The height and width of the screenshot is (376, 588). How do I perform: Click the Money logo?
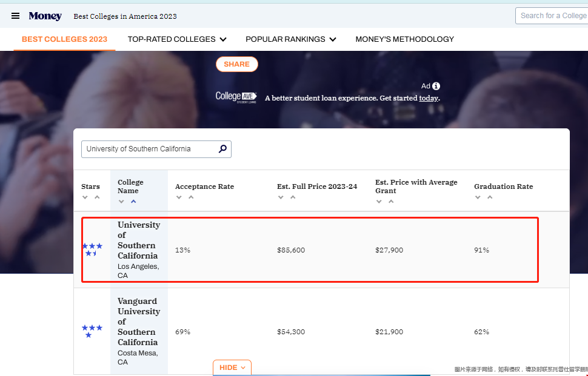(x=45, y=16)
